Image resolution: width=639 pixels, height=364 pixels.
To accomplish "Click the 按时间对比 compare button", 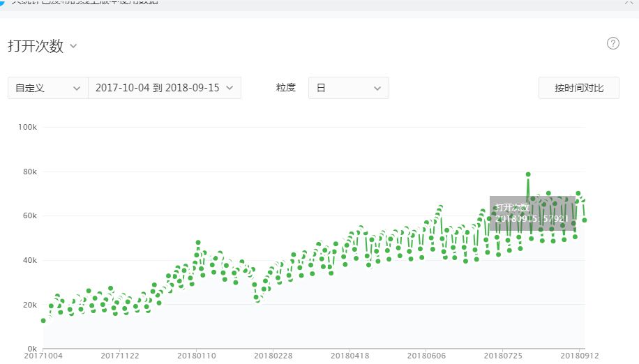I will [579, 88].
